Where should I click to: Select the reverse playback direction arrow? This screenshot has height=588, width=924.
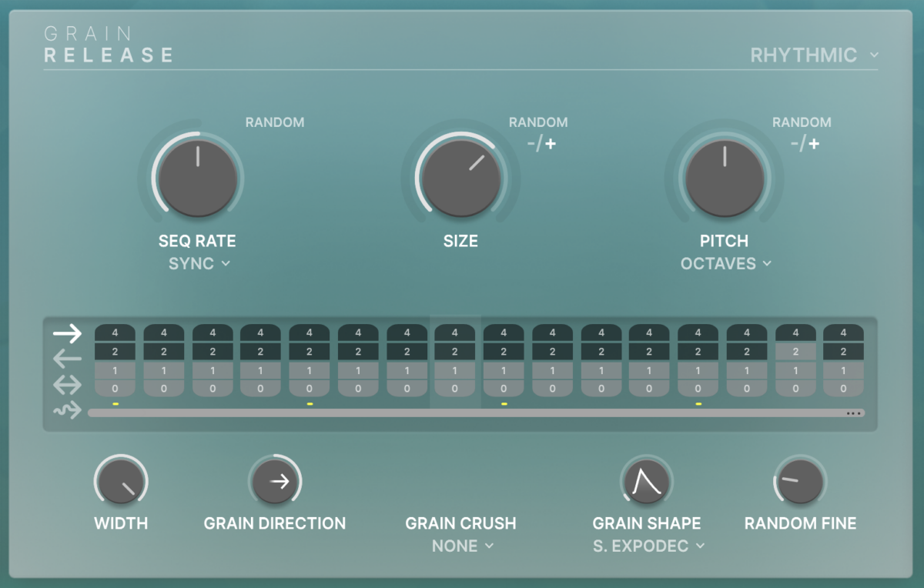pos(67,359)
